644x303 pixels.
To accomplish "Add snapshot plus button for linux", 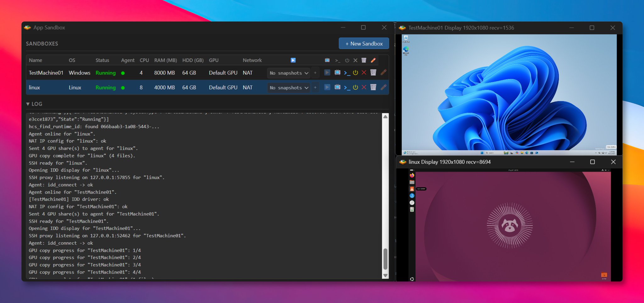I will pyautogui.click(x=315, y=87).
